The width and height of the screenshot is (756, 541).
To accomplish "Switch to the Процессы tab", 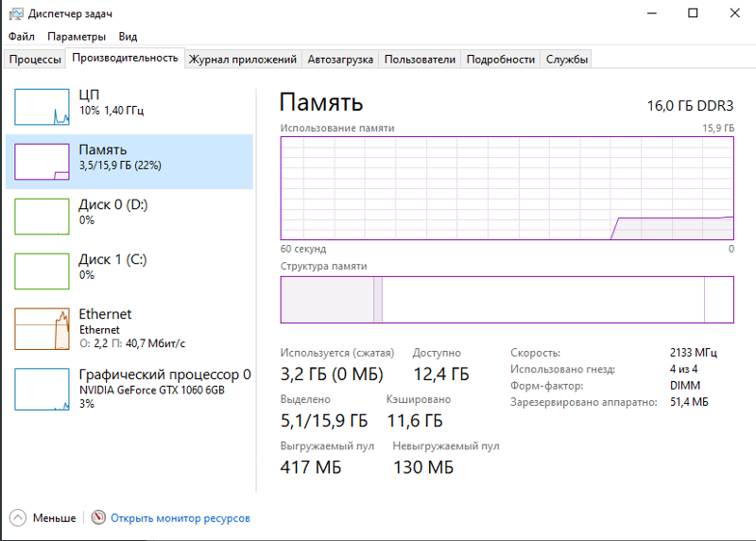I will pos(35,60).
